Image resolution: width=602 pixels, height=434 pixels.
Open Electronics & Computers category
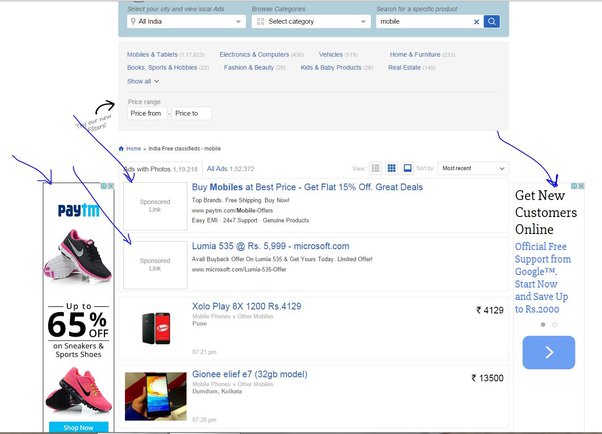pyautogui.click(x=254, y=55)
